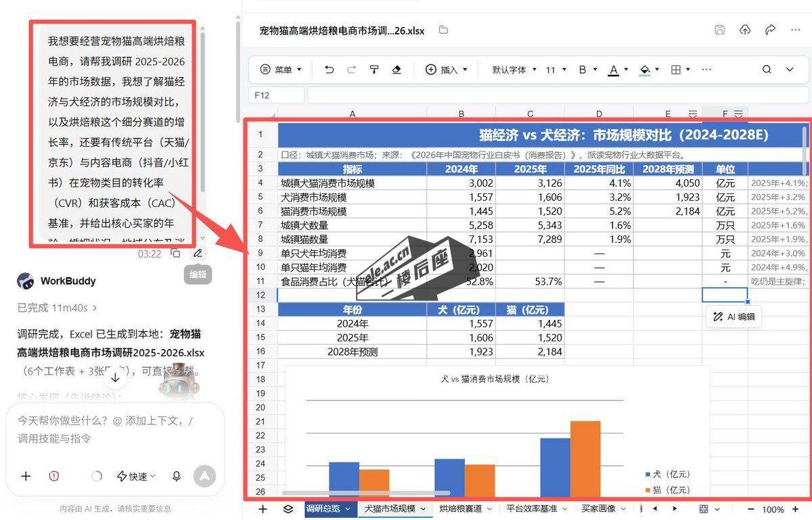Viewport: 812px width, 520px height.
Task: Open the 菜单 dropdown menu
Action: [x=281, y=70]
